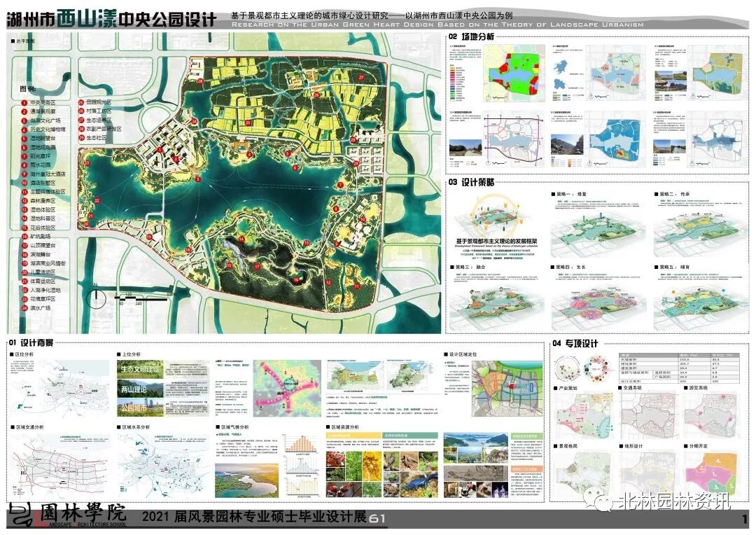Click the 公园城市 photo banner
Screen dimensions: 756x535
point(140,407)
